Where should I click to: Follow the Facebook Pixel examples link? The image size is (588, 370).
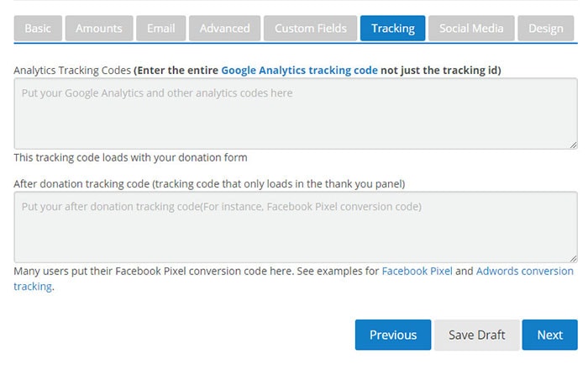pos(417,272)
